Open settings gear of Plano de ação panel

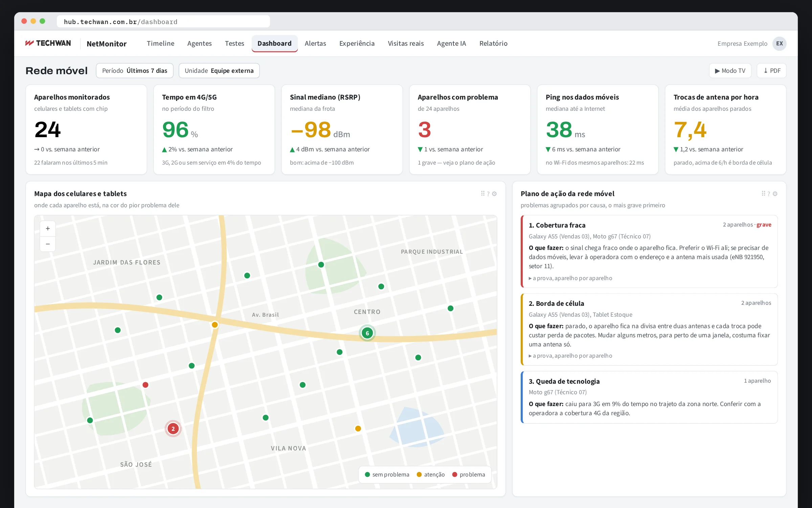coord(775,194)
